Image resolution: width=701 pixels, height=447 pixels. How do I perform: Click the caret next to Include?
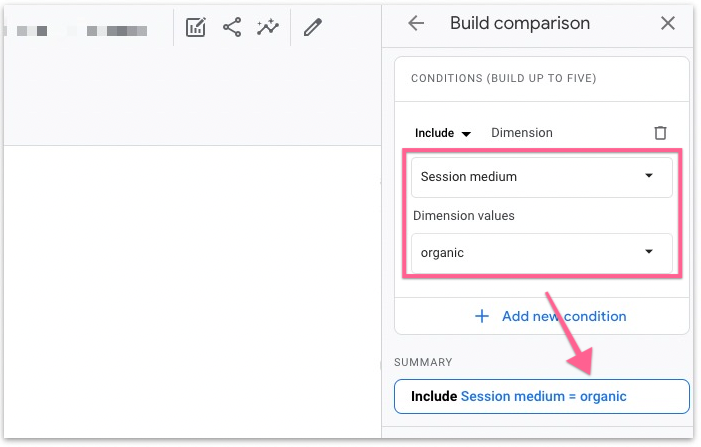[x=466, y=134]
